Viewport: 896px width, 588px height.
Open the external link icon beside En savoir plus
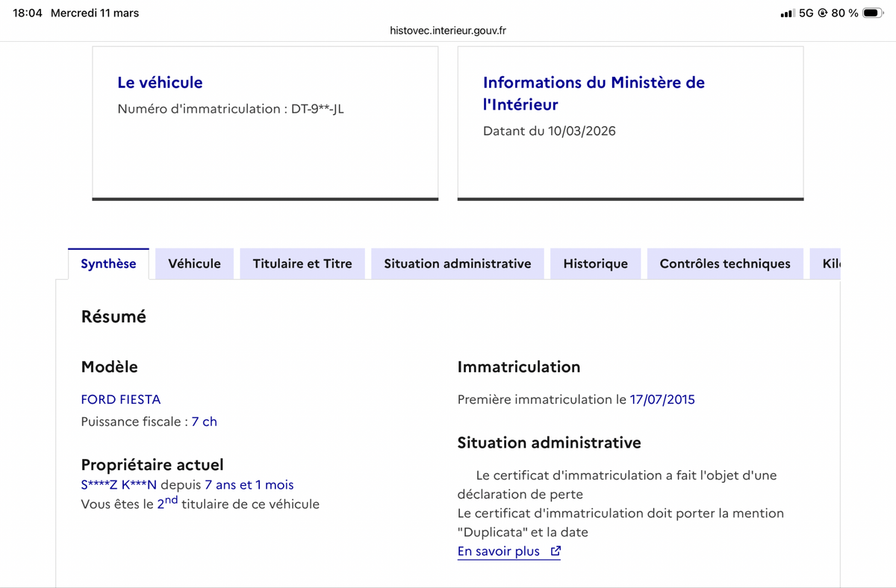click(555, 552)
